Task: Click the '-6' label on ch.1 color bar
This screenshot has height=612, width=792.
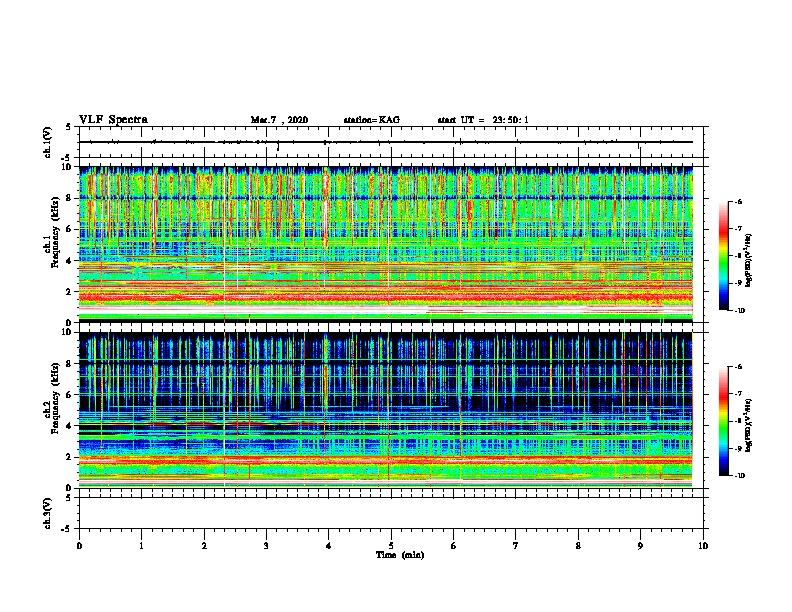Action: pos(738,202)
